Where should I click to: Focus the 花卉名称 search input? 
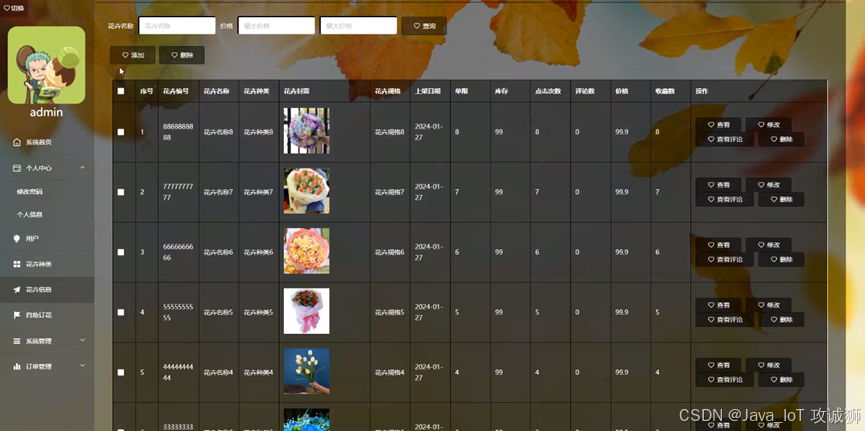click(177, 25)
